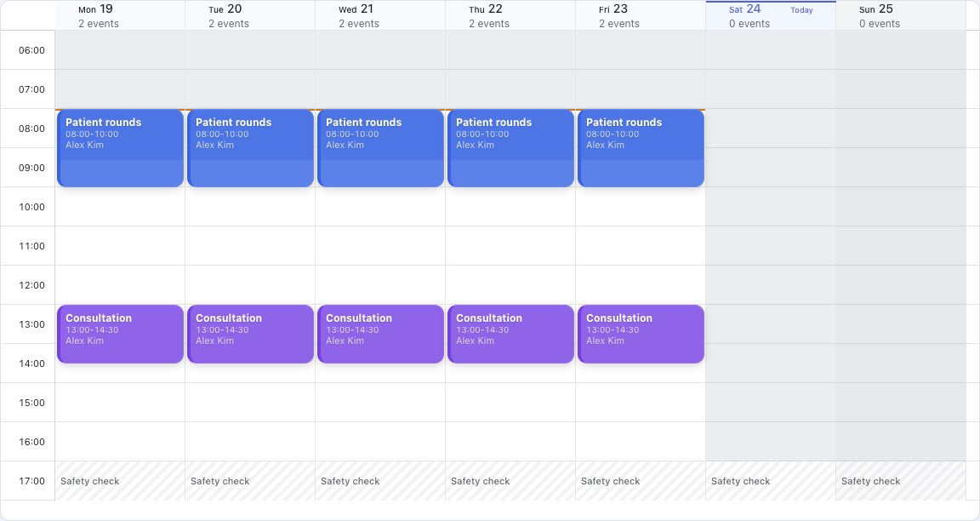The image size is (980, 521).
Task: Select the Sat 24 Today header
Action: point(771,15)
